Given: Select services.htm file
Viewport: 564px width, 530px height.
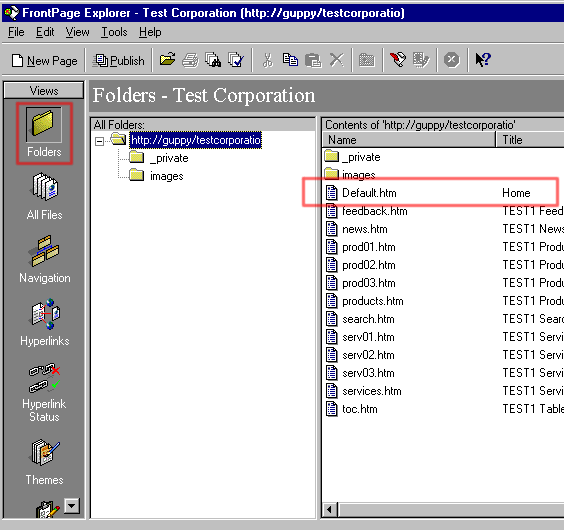Looking at the screenshot, I should point(372,391).
